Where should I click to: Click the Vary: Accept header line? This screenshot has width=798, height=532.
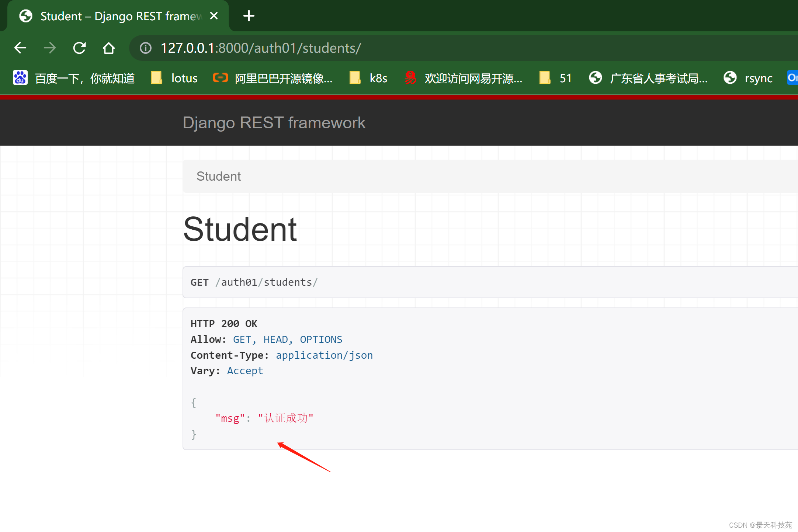[227, 371]
